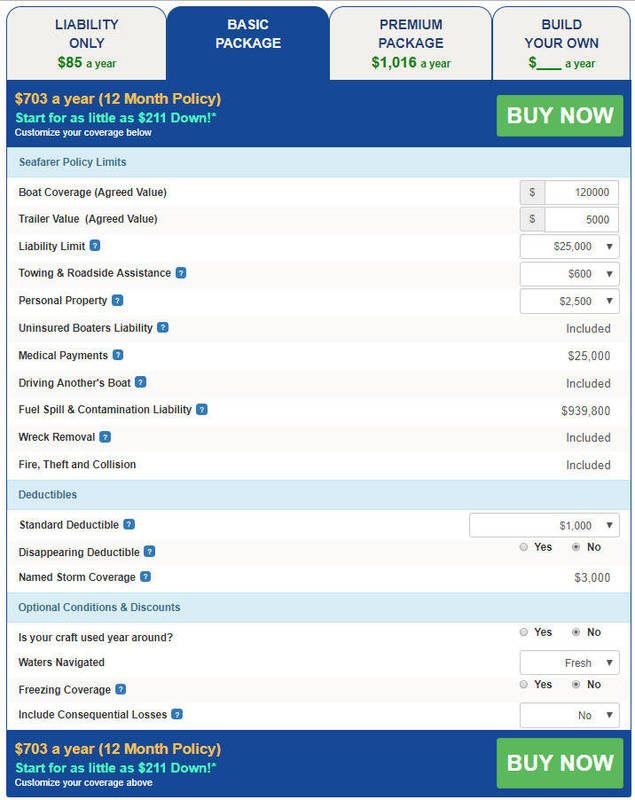
Task: Click the Seafarer Policy Limits heading
Action: [x=72, y=162]
